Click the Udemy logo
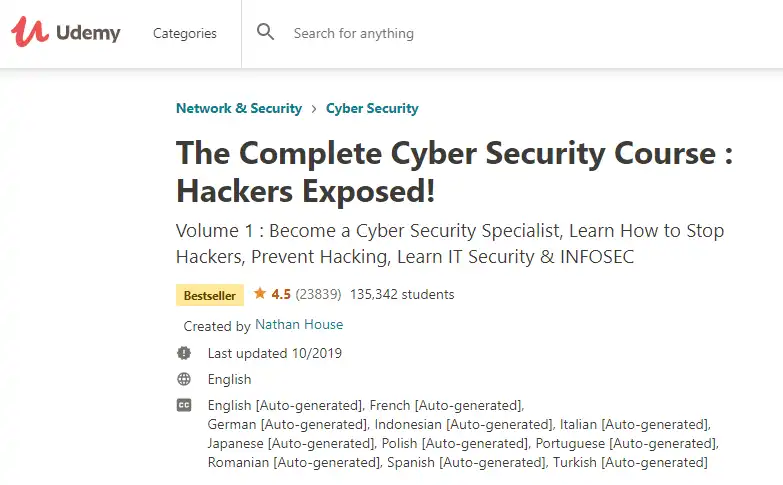The width and height of the screenshot is (783, 485). (x=66, y=33)
